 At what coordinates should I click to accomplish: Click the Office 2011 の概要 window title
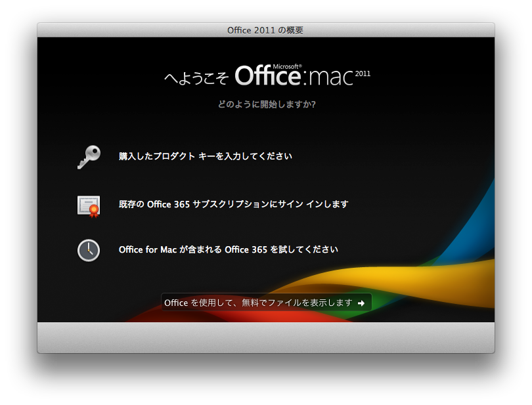[x=265, y=30]
